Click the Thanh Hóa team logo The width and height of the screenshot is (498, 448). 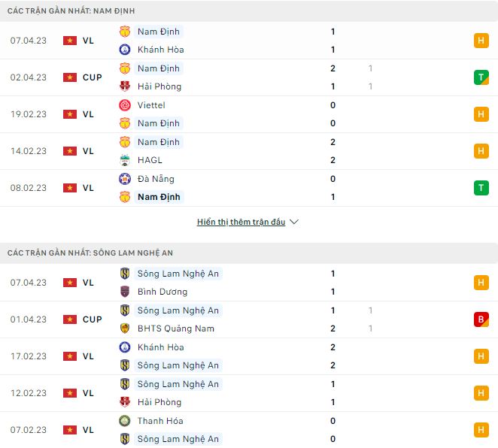(x=125, y=421)
